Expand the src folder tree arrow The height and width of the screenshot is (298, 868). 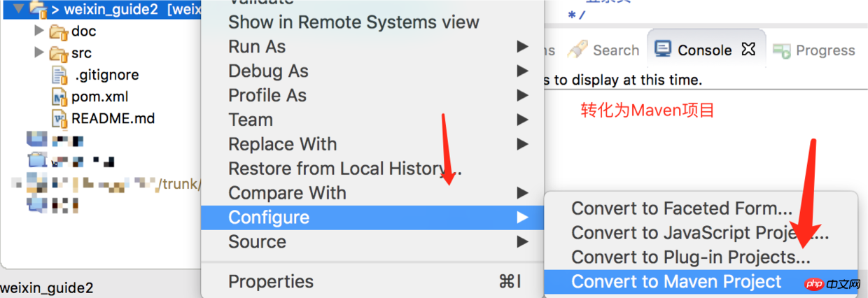click(x=39, y=53)
